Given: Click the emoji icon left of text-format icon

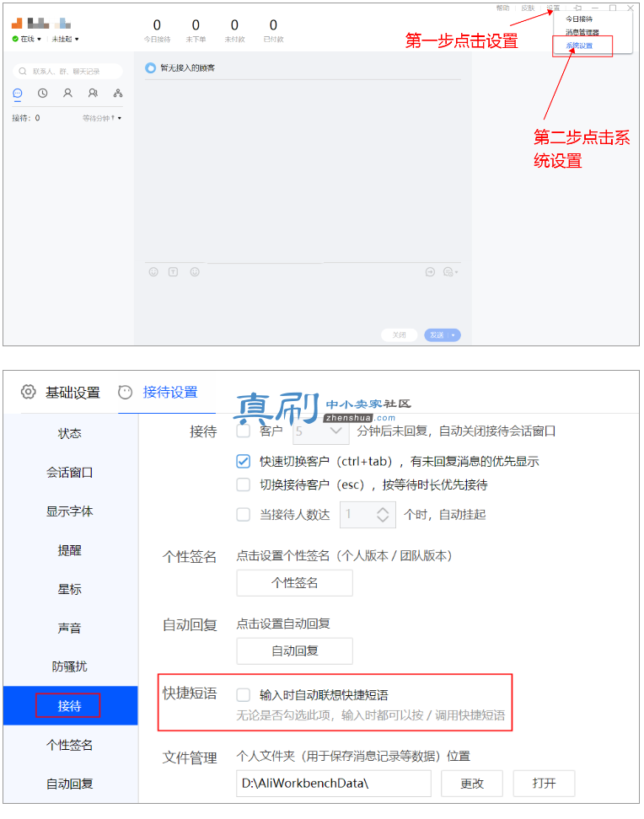Looking at the screenshot, I should tap(153, 272).
